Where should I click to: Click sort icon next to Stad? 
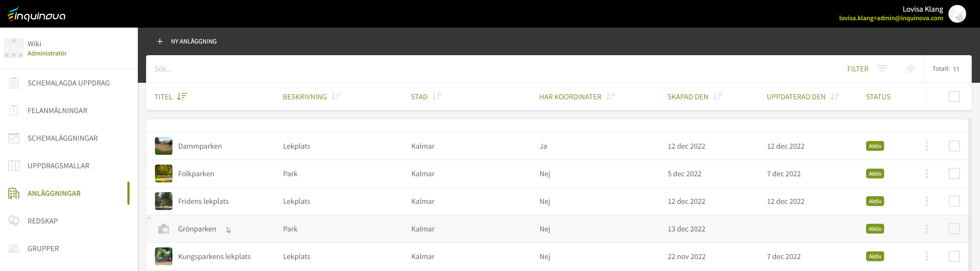point(437,97)
